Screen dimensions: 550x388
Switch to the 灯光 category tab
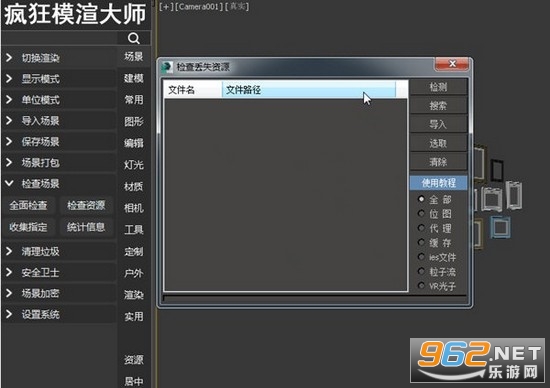(x=134, y=165)
